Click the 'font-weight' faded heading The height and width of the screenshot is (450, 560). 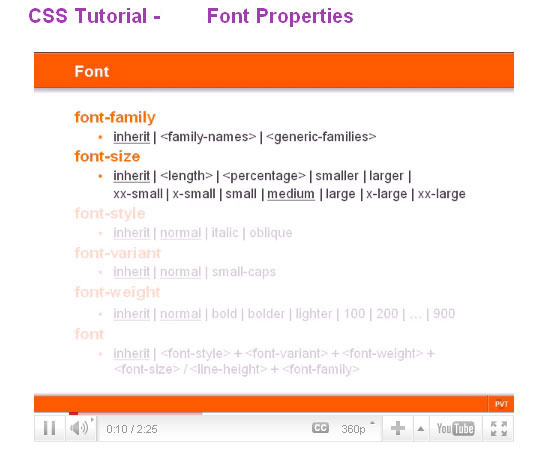click(117, 292)
